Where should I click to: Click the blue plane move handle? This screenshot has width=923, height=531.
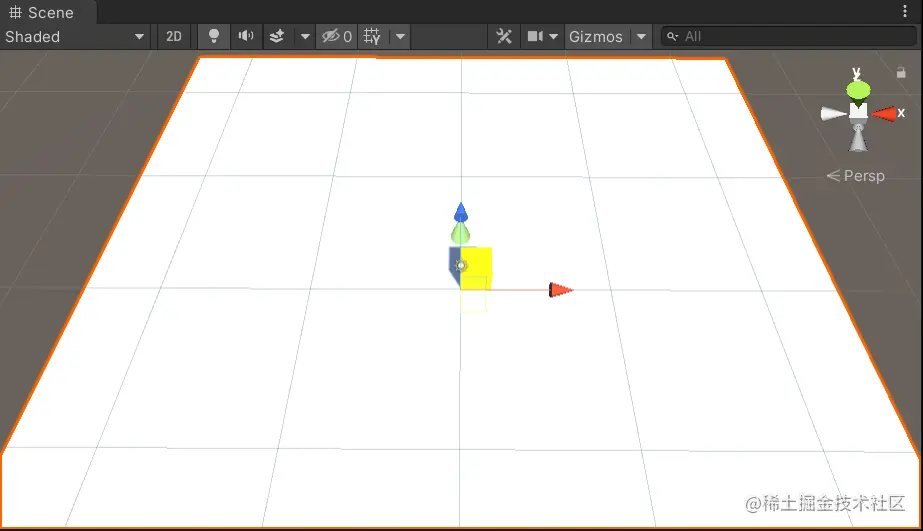(454, 266)
